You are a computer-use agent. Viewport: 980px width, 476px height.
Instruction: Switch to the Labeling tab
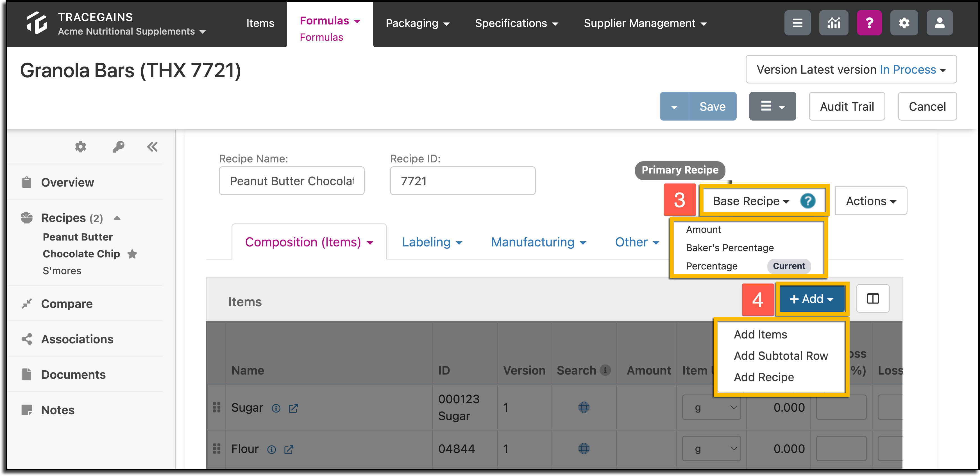[x=432, y=242]
